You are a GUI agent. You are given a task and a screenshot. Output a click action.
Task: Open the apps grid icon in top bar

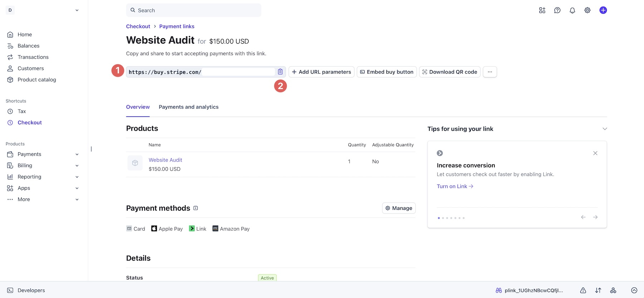(542, 10)
